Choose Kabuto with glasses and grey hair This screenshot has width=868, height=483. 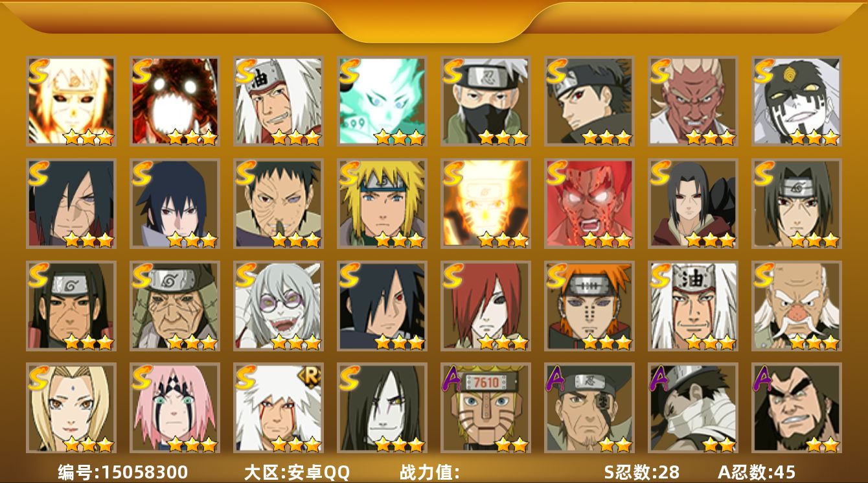pos(279,306)
